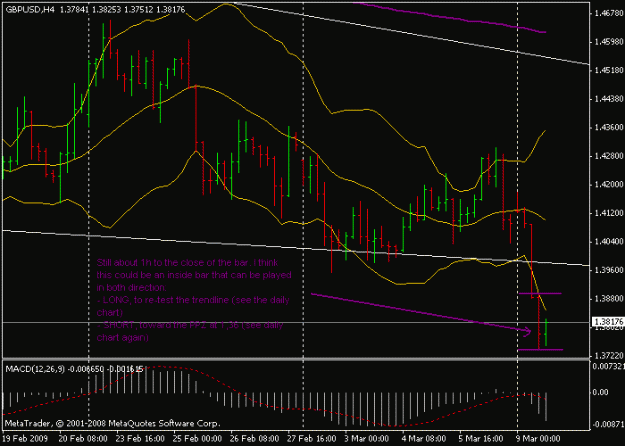Click the 1.44380 price axis label
Viewport: 625px width, 446px height.
609,99
